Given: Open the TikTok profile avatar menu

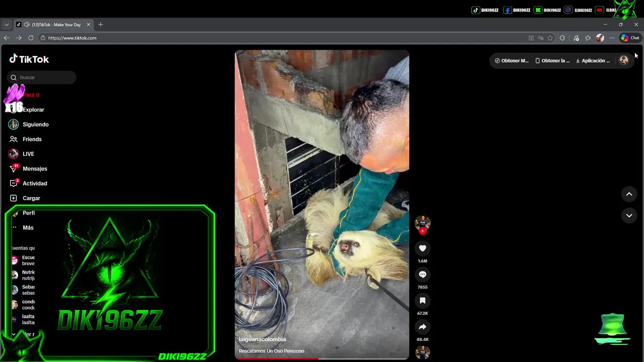Looking at the screenshot, I should pos(624,60).
